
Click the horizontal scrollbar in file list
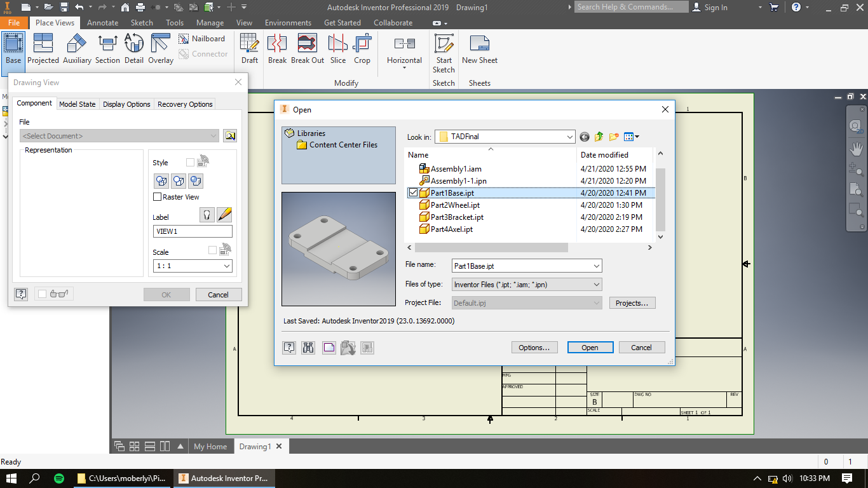click(490, 247)
